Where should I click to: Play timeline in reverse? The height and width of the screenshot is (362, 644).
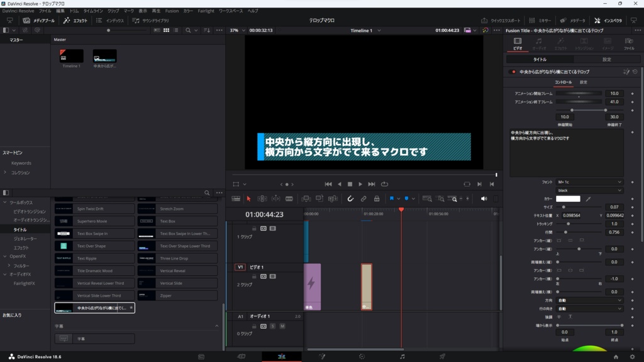339,184
